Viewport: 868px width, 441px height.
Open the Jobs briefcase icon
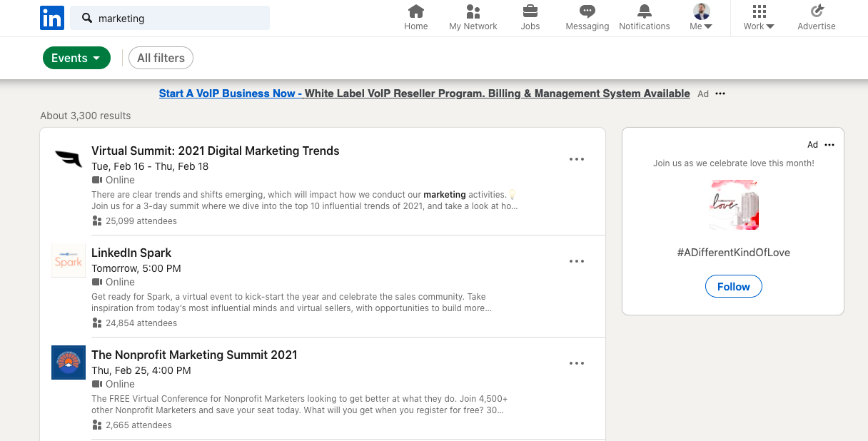pyautogui.click(x=530, y=11)
